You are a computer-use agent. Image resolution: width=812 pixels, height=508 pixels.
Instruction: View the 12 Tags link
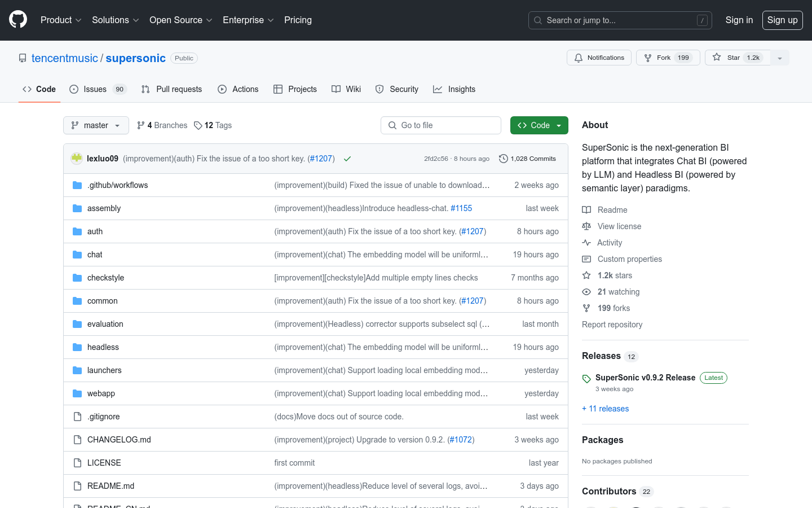pos(213,125)
